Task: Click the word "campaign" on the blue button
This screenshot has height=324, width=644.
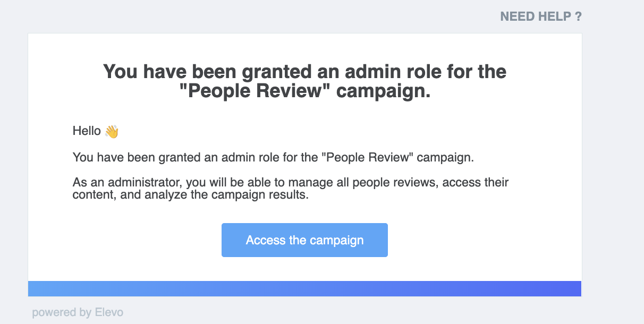Action: (x=337, y=241)
